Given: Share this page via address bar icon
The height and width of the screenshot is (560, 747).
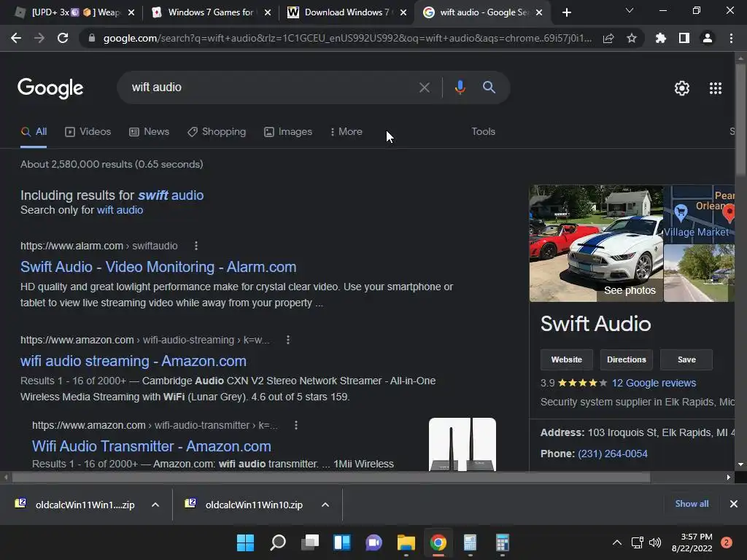Looking at the screenshot, I should point(608,39).
